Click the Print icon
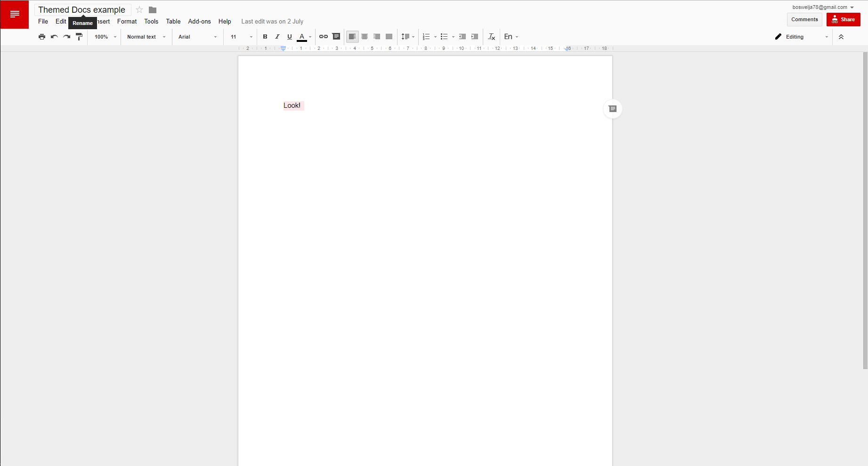868x466 pixels. pos(42,37)
